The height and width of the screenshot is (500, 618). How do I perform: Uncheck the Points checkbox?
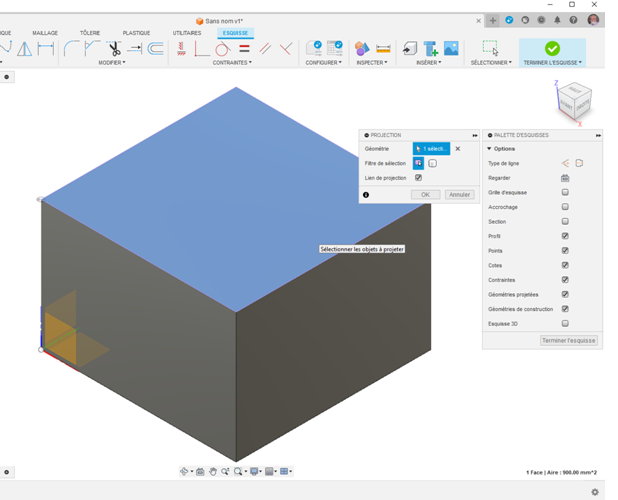pos(565,251)
